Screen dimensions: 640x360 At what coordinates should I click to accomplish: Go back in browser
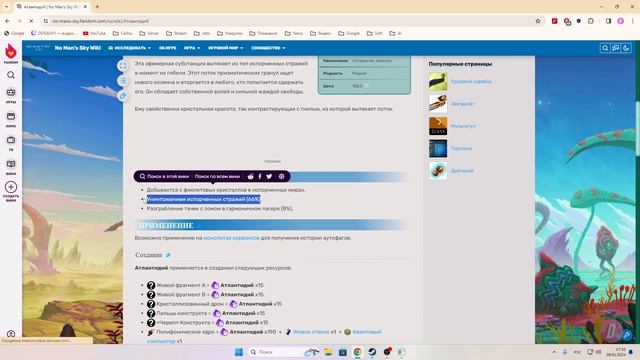coord(7,21)
